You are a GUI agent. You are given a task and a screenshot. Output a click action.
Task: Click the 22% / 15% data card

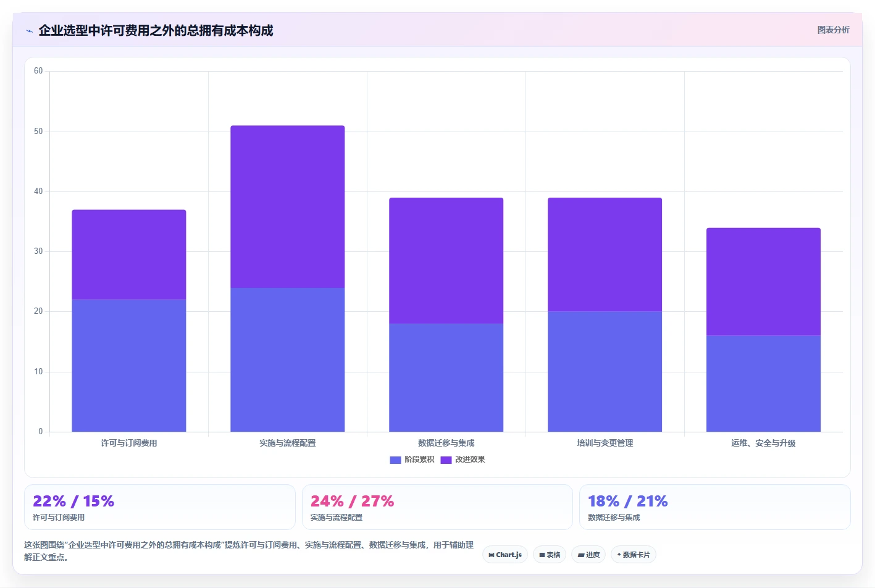[160, 507]
